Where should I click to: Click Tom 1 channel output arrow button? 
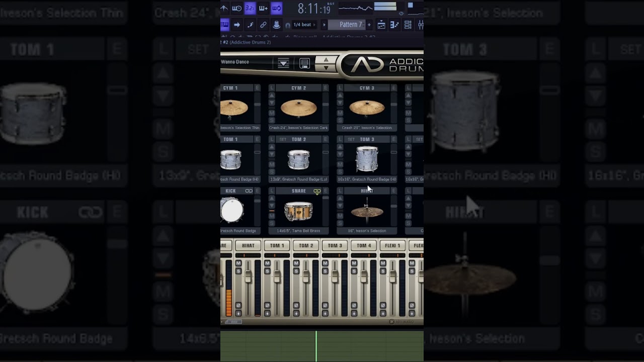[x=267, y=313]
